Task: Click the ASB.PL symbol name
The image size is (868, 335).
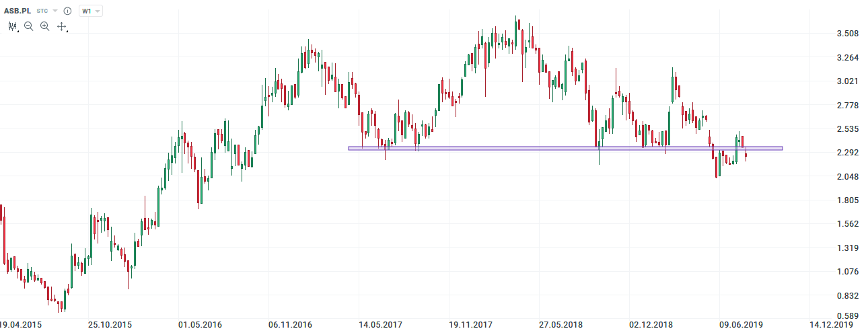Action: tap(17, 11)
